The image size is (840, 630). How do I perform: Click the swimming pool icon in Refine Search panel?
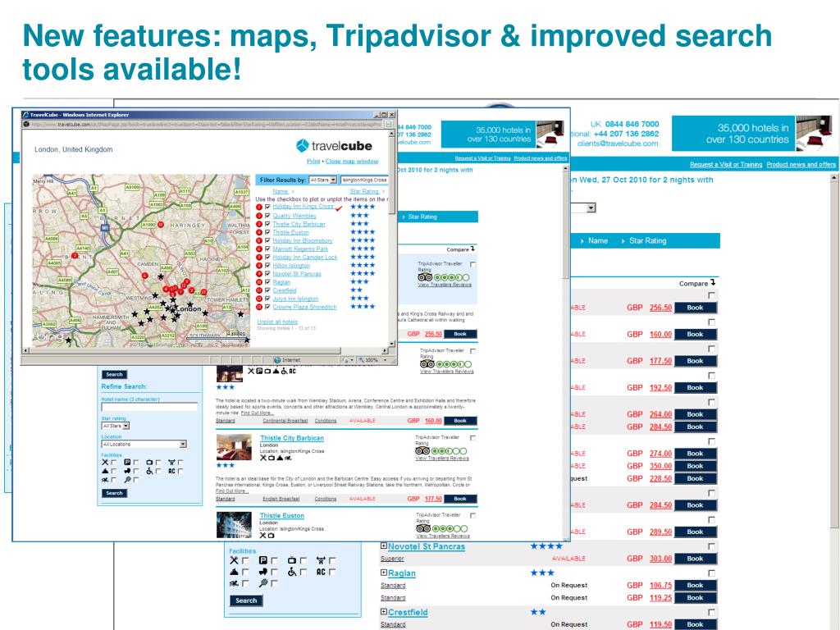[x=105, y=479]
